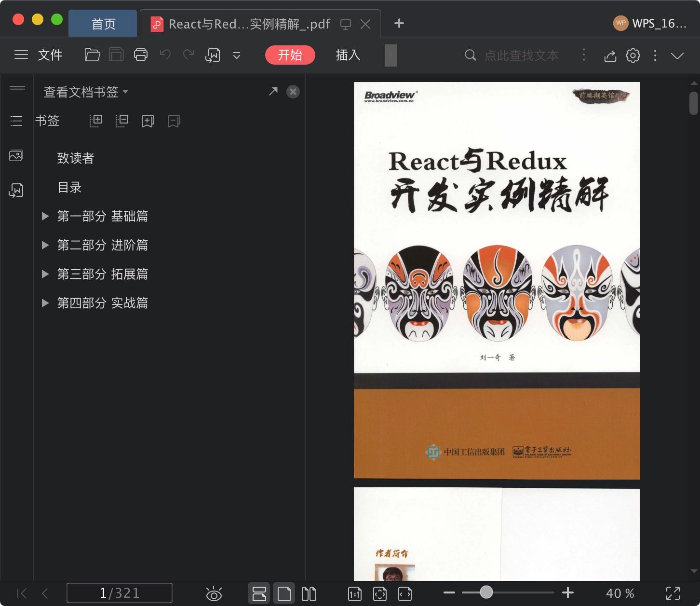Select the bookmark list sidebar icon
The height and width of the screenshot is (606, 700).
[16, 121]
